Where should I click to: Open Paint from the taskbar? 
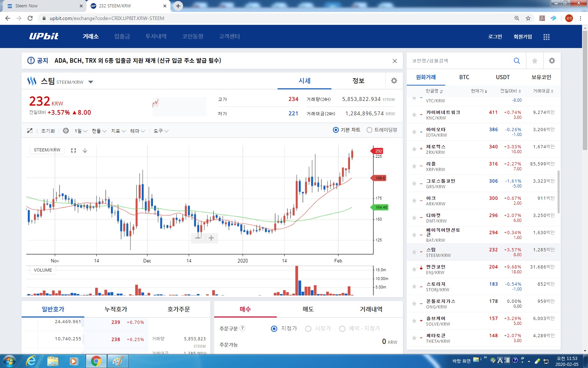[118, 361]
